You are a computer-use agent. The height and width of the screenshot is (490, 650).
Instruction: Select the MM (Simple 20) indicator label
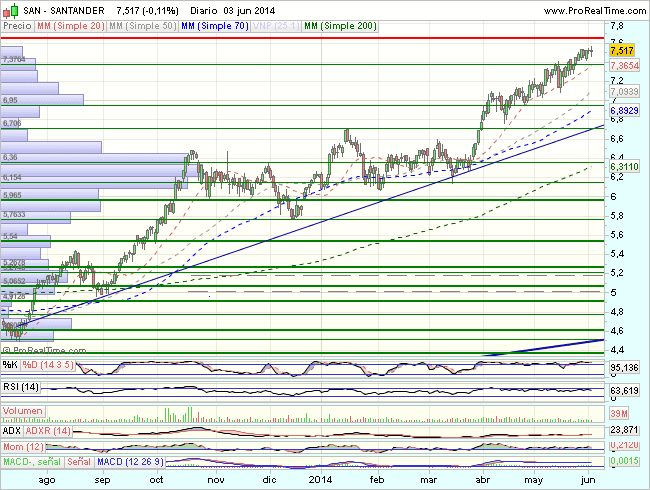[69, 26]
